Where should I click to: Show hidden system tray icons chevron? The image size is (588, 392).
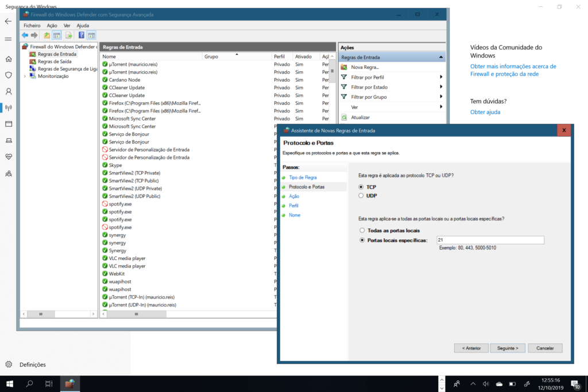[x=473, y=384]
